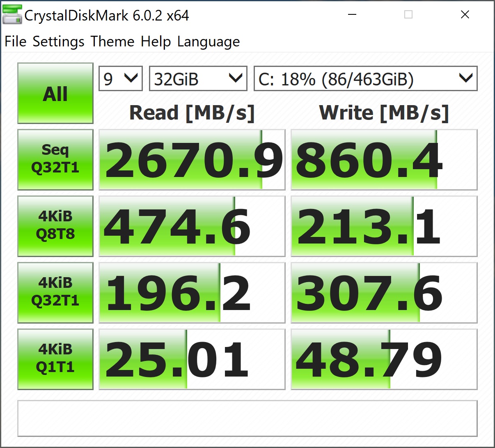
Task: Select the 4KiB Q8T8 write result 213.1
Action: tap(384, 226)
